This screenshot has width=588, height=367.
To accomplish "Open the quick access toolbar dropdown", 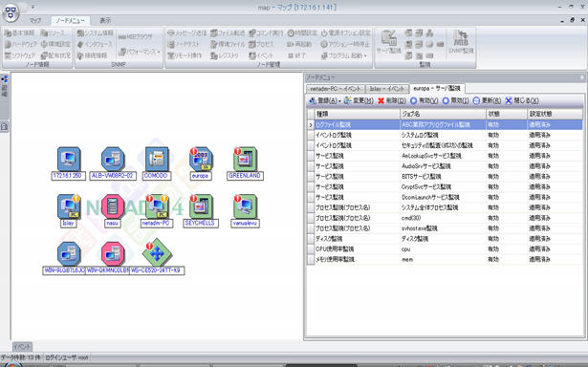I will coord(33,7).
